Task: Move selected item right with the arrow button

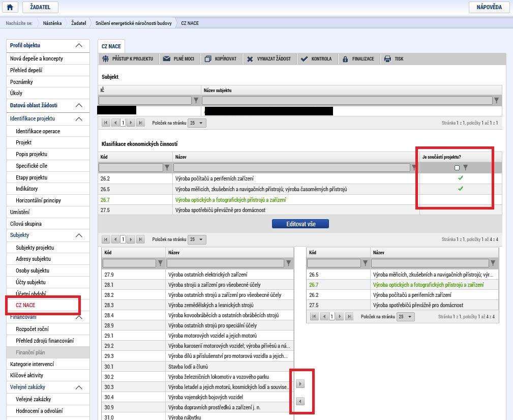Action: point(300,384)
